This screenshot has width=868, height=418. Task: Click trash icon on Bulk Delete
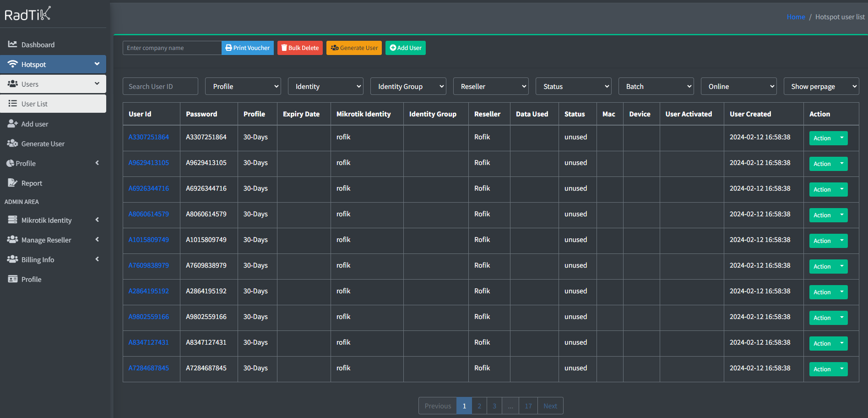(284, 48)
